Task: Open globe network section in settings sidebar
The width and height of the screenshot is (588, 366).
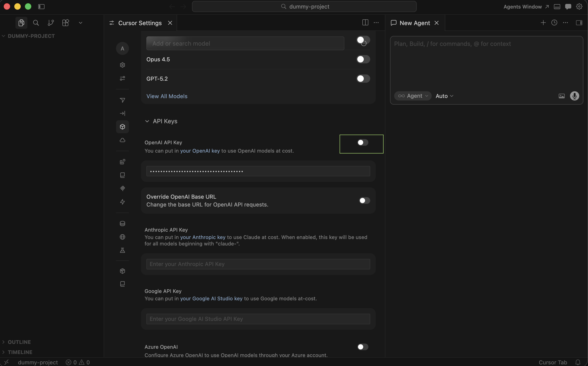Action: tap(122, 237)
